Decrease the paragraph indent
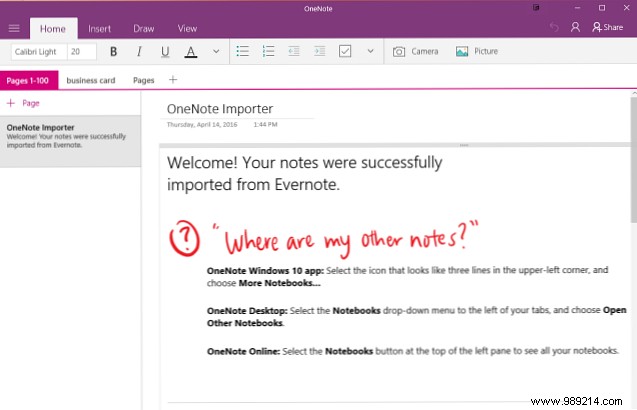 (294, 51)
